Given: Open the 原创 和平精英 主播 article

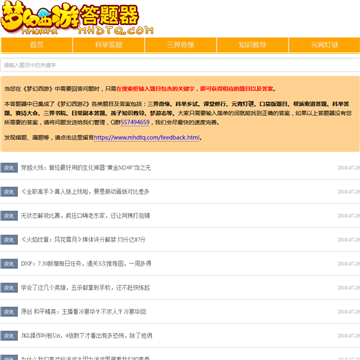Looking at the screenshot, I should coord(83,312).
